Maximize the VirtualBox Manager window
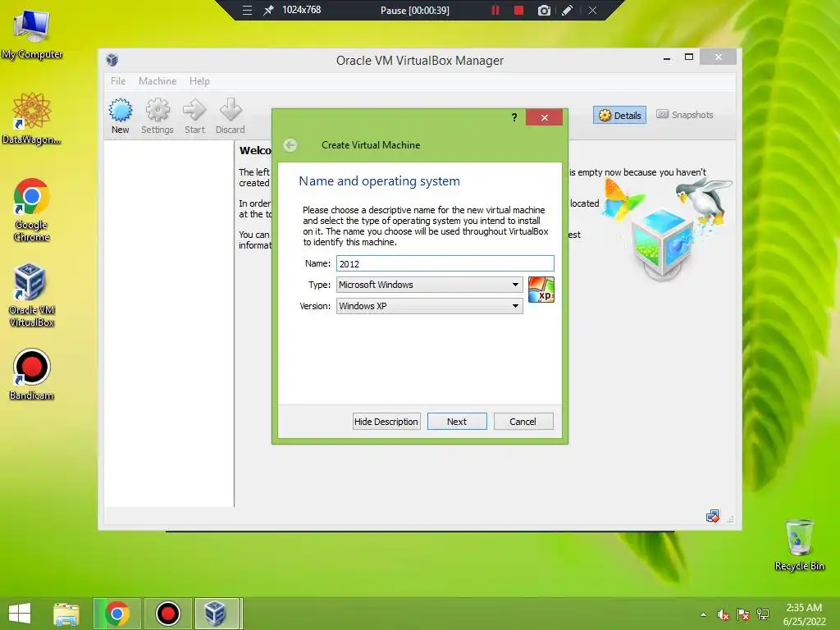Viewport: 840px width, 630px height. (x=689, y=57)
